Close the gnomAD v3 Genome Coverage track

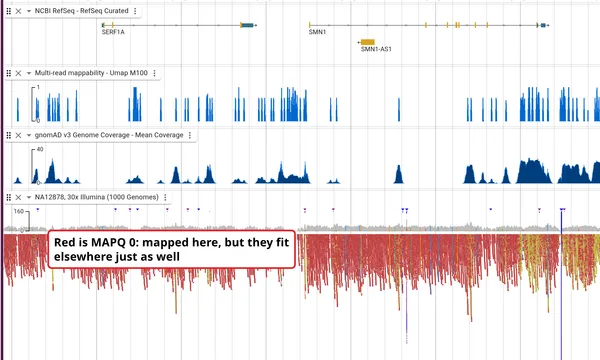18,135
